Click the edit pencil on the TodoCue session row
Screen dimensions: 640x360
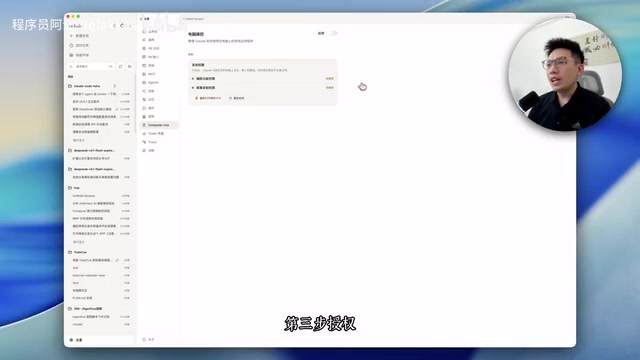pyautogui.click(x=117, y=260)
